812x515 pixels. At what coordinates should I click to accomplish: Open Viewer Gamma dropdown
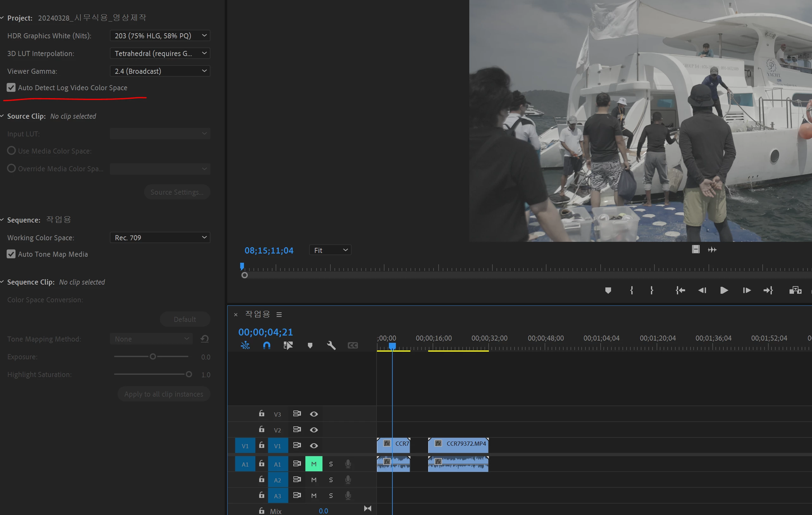coord(160,71)
